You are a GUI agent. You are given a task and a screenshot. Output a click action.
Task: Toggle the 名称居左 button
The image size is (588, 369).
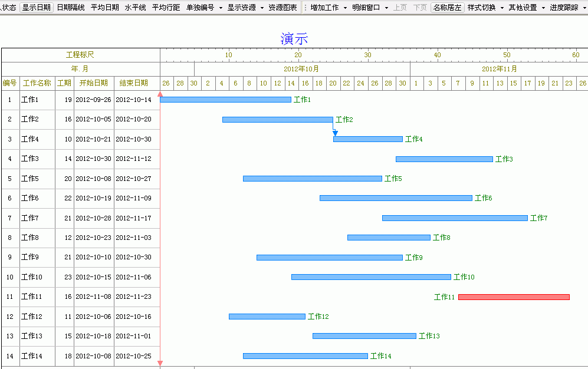coord(446,8)
